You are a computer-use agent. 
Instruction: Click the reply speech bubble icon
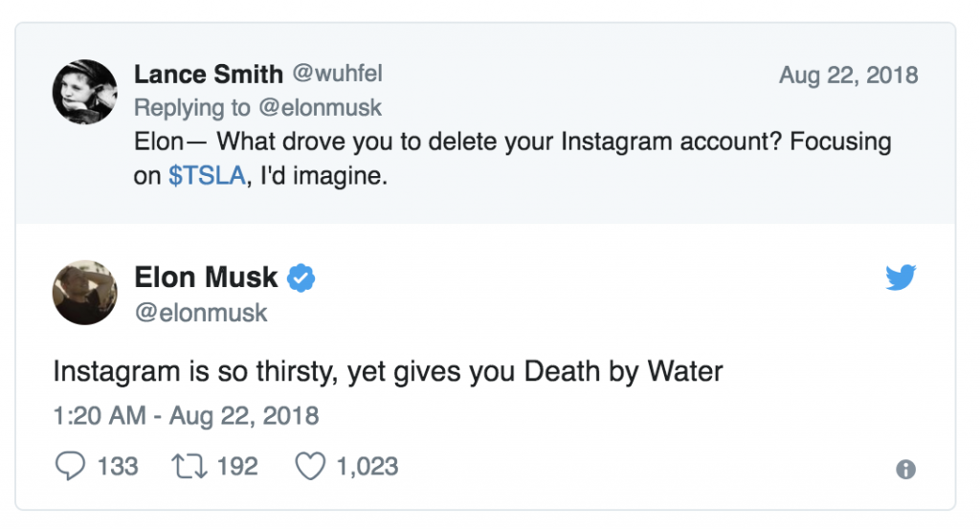(70, 466)
